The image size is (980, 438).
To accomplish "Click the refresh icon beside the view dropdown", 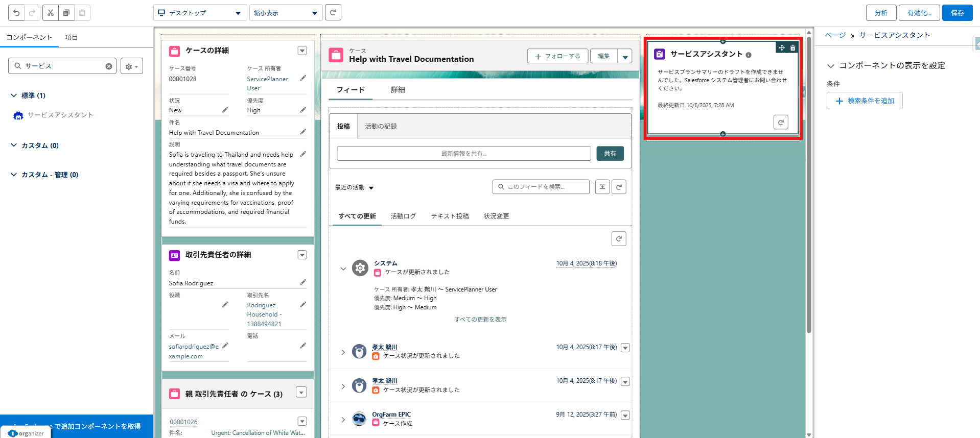I will (x=333, y=13).
